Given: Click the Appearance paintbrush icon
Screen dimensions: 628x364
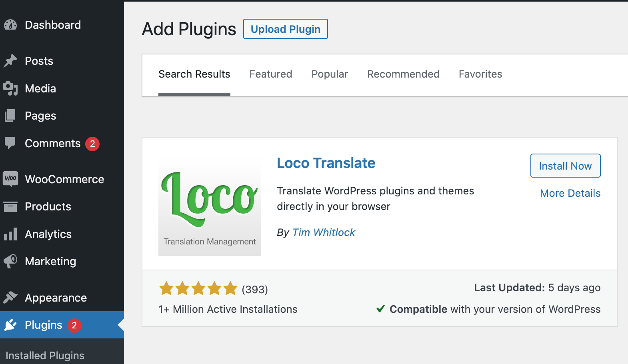Looking at the screenshot, I should point(10,298).
